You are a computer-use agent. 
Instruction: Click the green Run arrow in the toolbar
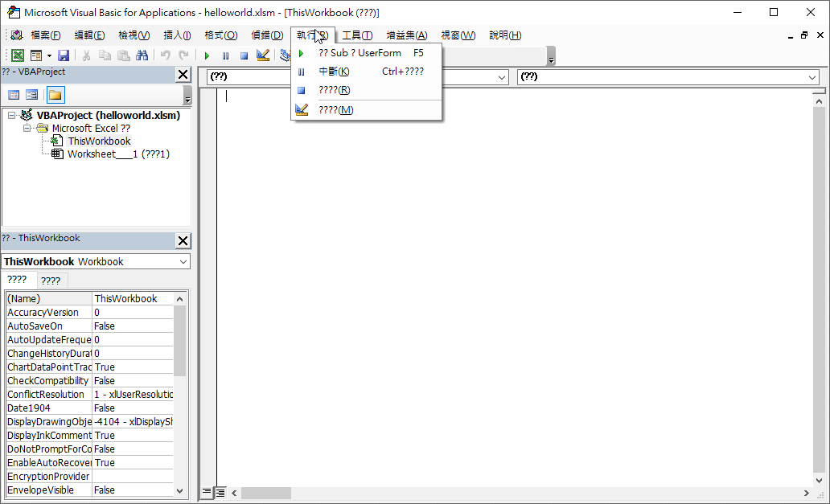[207, 55]
